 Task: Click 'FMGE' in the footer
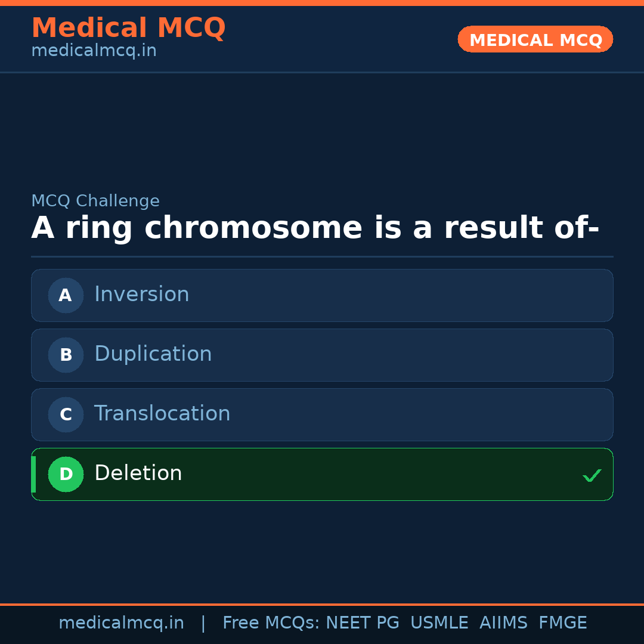pos(562,623)
